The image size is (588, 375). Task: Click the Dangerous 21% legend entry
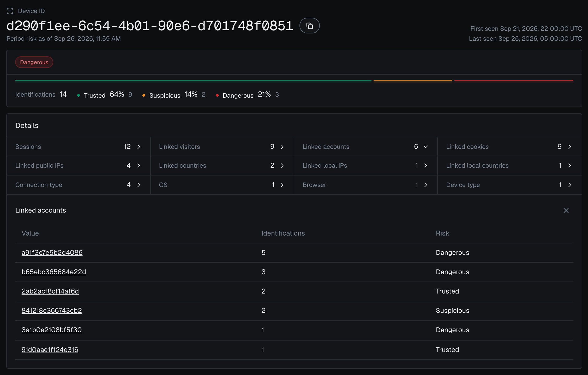pos(247,95)
